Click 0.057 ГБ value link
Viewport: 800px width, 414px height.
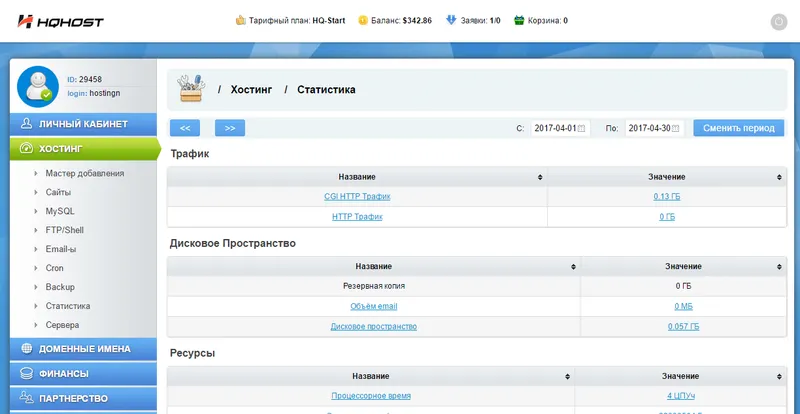point(683,327)
